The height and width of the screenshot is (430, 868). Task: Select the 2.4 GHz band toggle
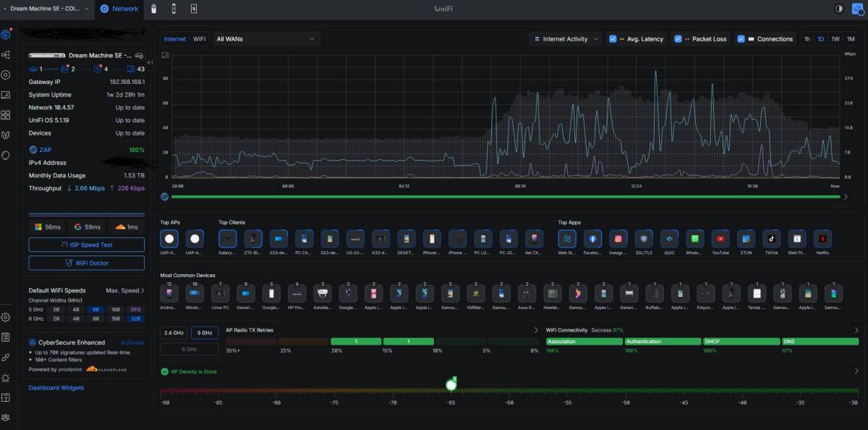click(174, 333)
